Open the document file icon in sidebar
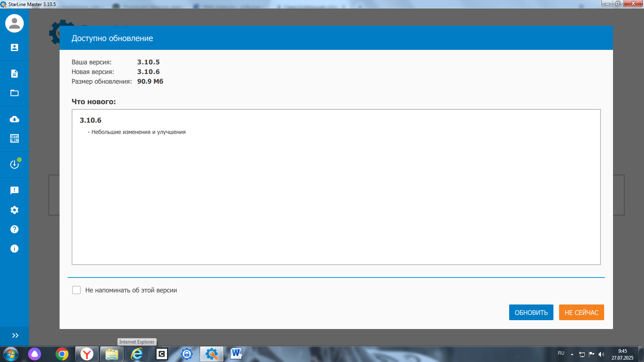Viewport: 644px width, 362px height. (x=14, y=74)
